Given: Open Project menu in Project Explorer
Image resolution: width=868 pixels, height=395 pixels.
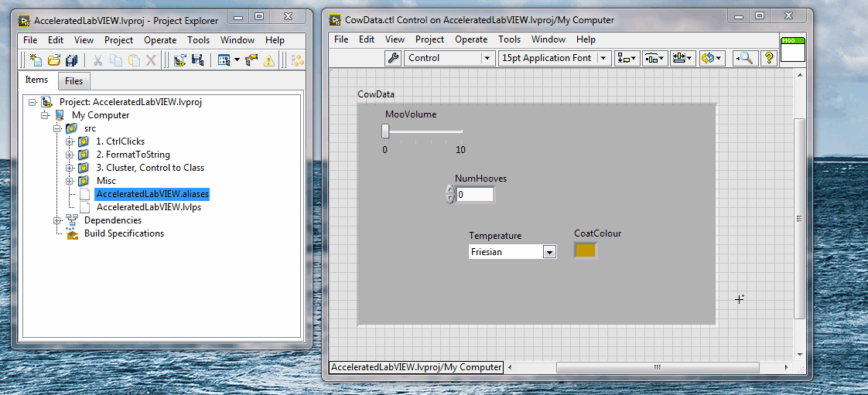Looking at the screenshot, I should click(119, 40).
